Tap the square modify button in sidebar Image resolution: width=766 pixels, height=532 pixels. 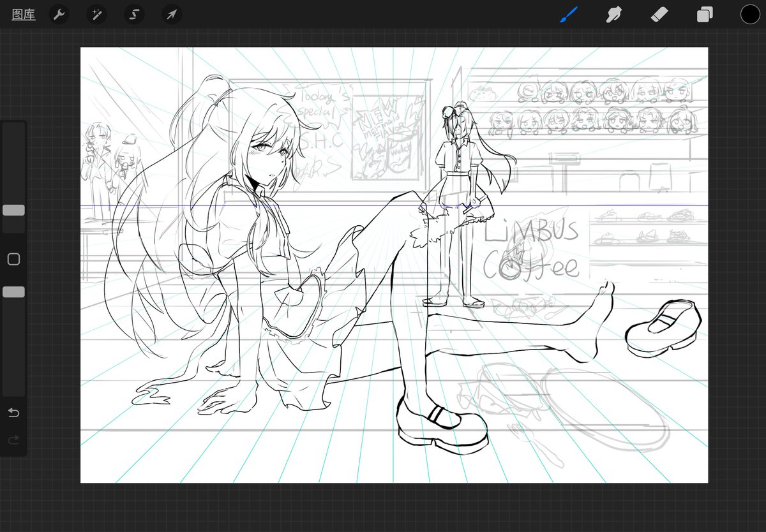pos(13,259)
